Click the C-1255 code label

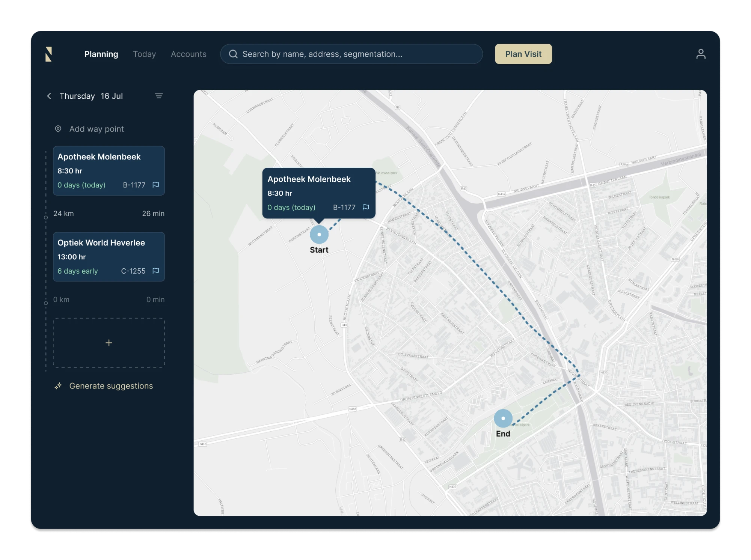click(133, 271)
